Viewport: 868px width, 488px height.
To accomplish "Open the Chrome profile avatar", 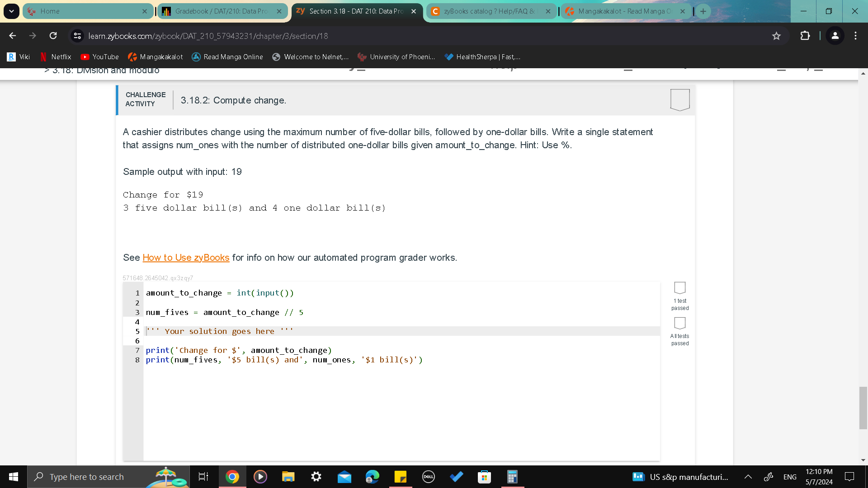I will [x=835, y=36].
